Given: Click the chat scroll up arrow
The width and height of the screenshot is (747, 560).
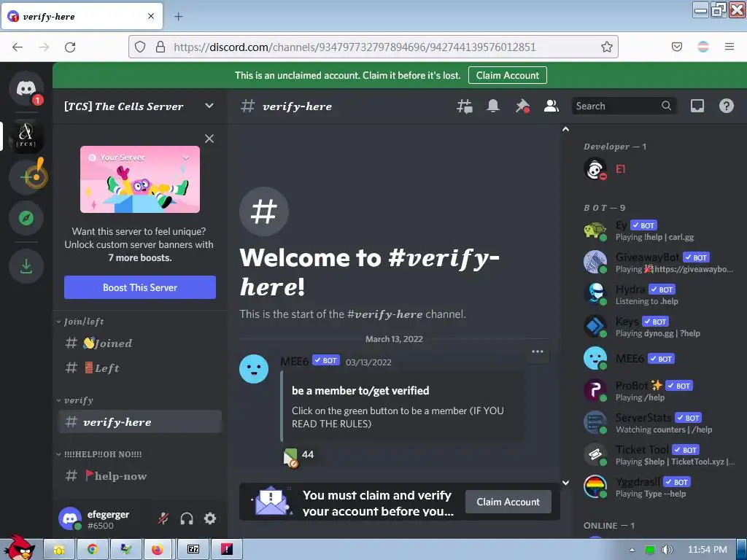Looking at the screenshot, I should click(x=565, y=129).
